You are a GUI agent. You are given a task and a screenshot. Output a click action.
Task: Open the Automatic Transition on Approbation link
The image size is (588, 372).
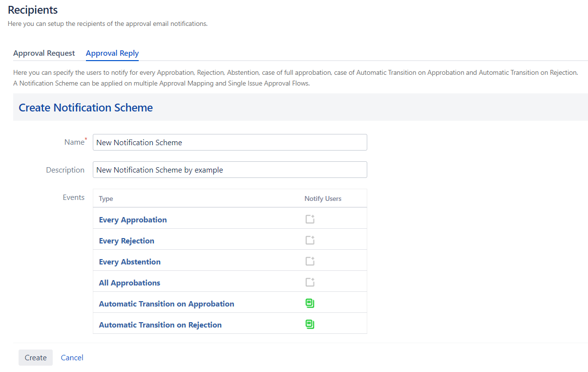(x=167, y=304)
